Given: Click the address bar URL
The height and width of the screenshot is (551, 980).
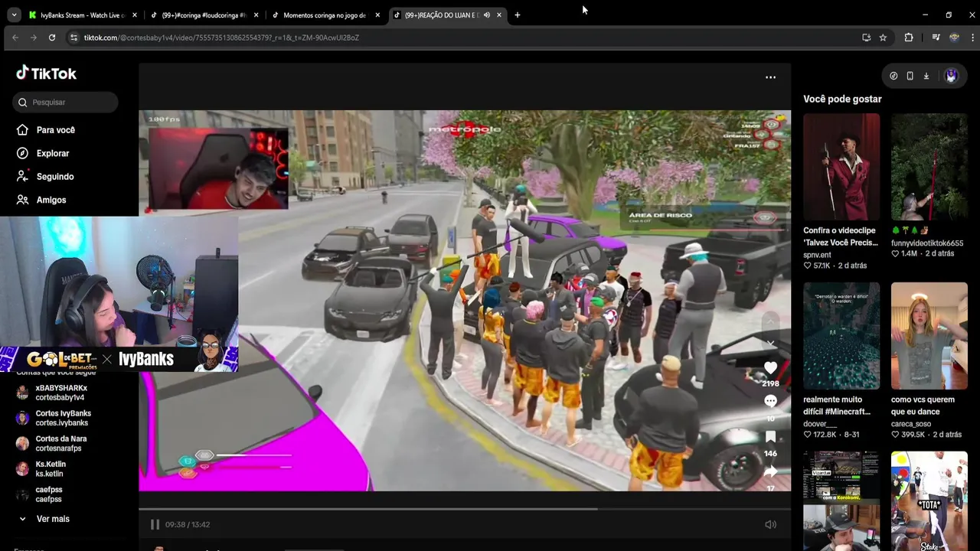Looking at the screenshot, I should (x=221, y=37).
